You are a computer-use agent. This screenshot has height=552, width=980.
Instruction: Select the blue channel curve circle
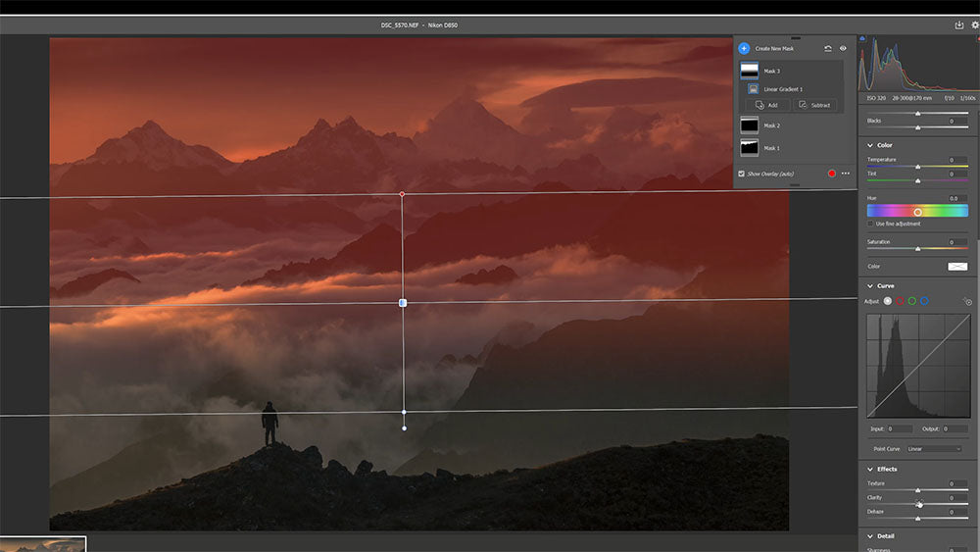click(x=924, y=301)
